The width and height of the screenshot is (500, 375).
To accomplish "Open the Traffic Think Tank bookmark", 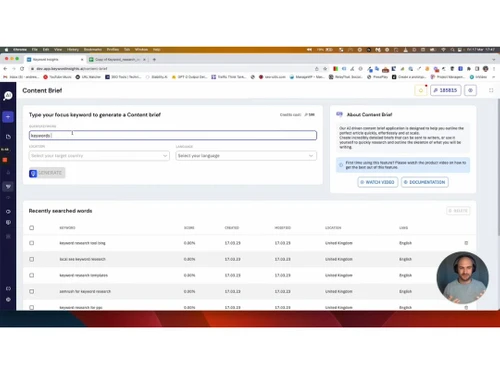I will pyautogui.click(x=229, y=77).
